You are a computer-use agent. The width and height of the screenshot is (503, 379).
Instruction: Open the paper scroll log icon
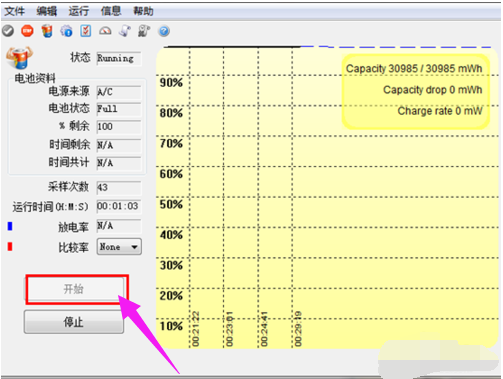click(125, 31)
